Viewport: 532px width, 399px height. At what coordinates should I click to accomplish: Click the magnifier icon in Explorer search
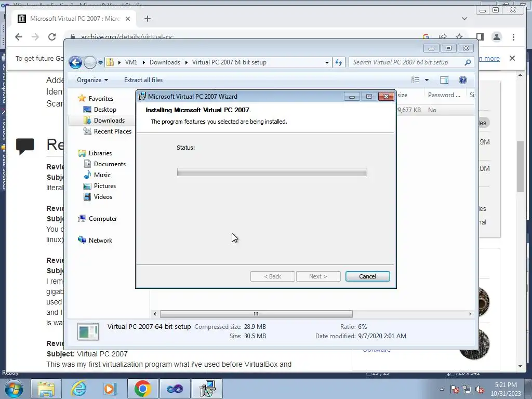click(468, 62)
